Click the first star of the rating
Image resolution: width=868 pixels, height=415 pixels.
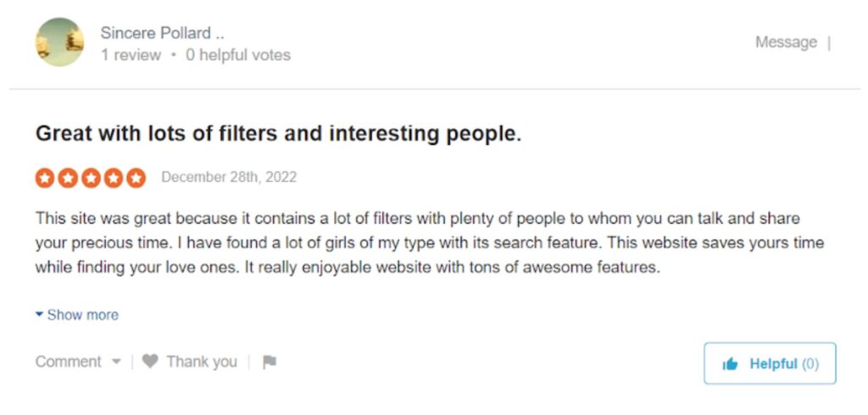click(x=45, y=178)
